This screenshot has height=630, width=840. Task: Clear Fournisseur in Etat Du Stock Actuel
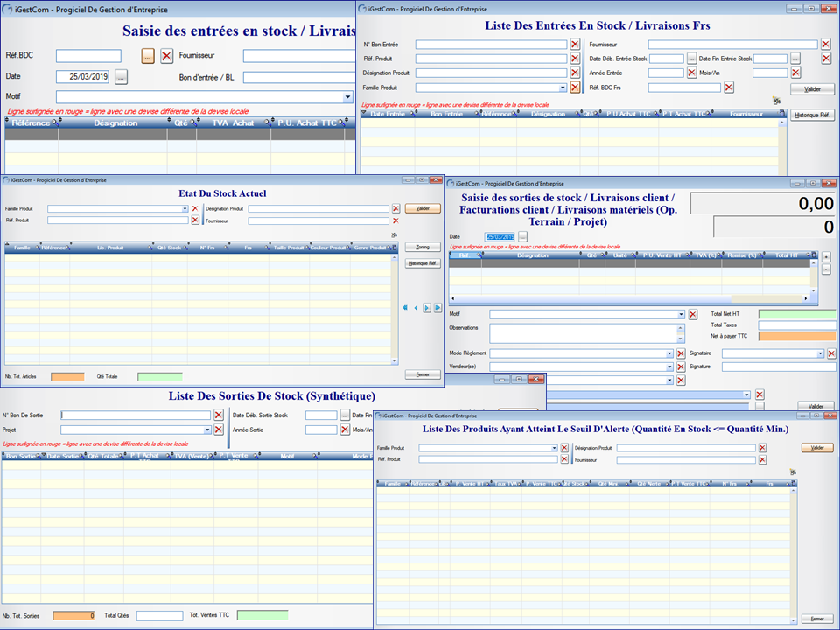[395, 220]
